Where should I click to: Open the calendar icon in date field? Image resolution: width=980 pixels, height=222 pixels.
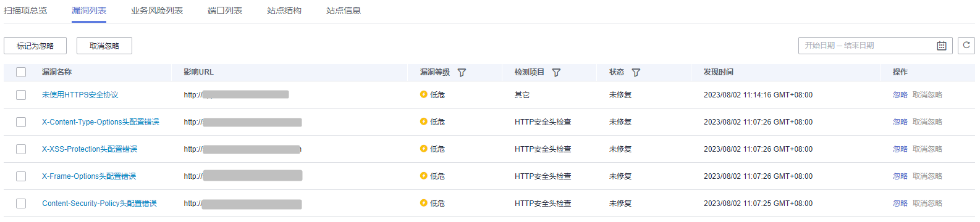pos(942,46)
